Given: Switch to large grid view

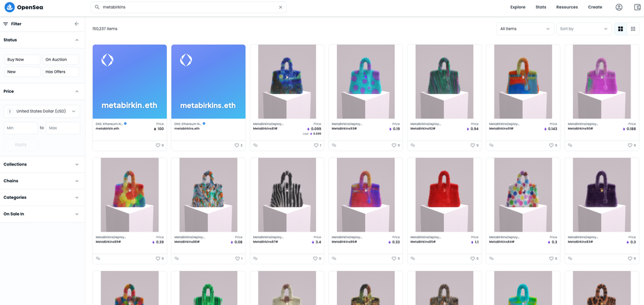Looking at the screenshot, I should (621, 29).
